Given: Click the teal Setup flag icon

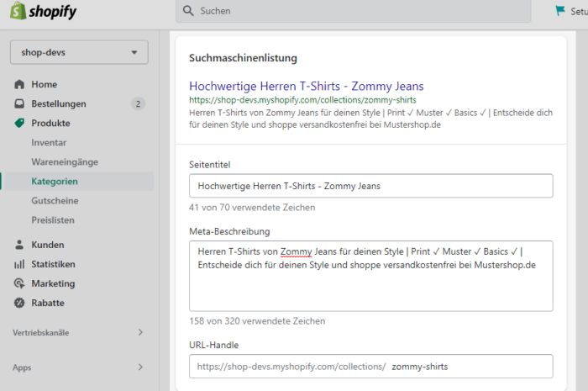Looking at the screenshot, I should (560, 10).
